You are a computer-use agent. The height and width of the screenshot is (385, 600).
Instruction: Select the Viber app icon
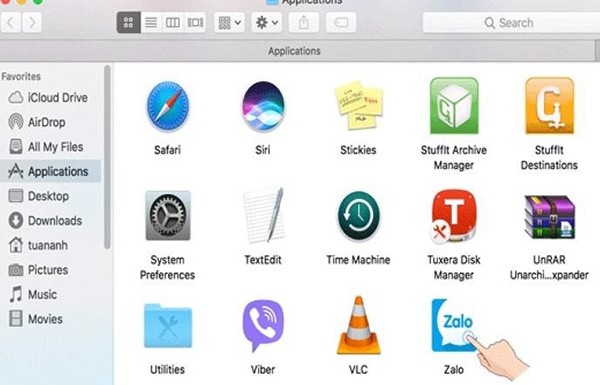click(263, 325)
